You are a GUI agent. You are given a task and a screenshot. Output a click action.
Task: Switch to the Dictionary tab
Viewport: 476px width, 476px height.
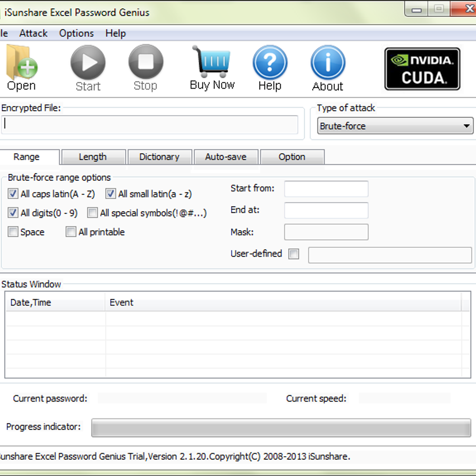[x=160, y=157]
